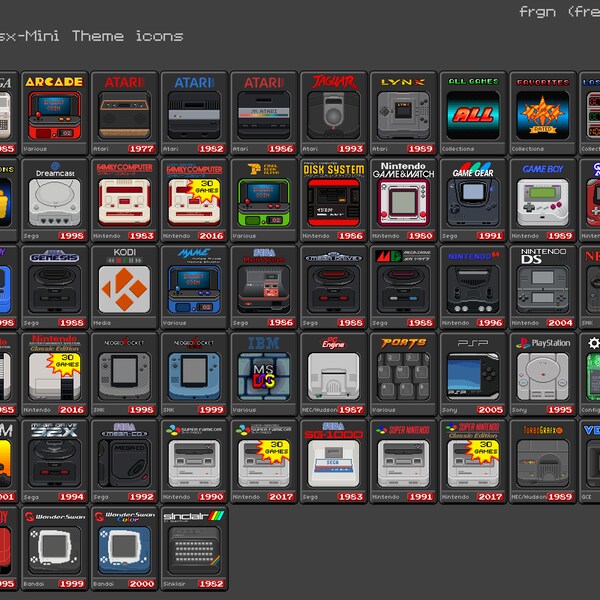This screenshot has height=600, width=600.
Task: Select the grey NeoGeo Pocket 1998 icon
Action: point(124,374)
